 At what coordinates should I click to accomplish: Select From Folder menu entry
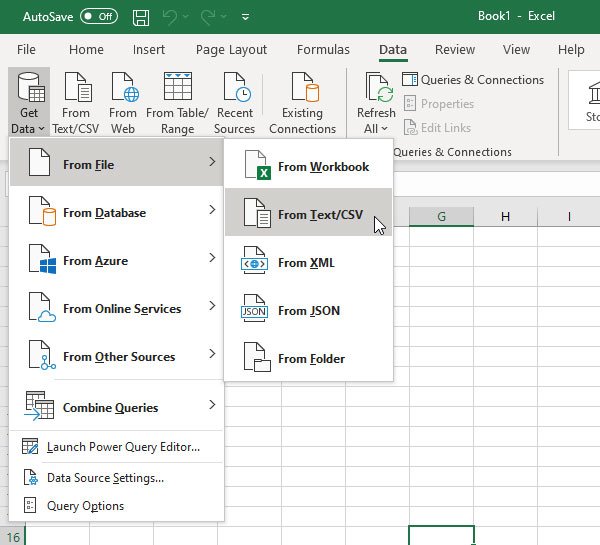point(309,359)
